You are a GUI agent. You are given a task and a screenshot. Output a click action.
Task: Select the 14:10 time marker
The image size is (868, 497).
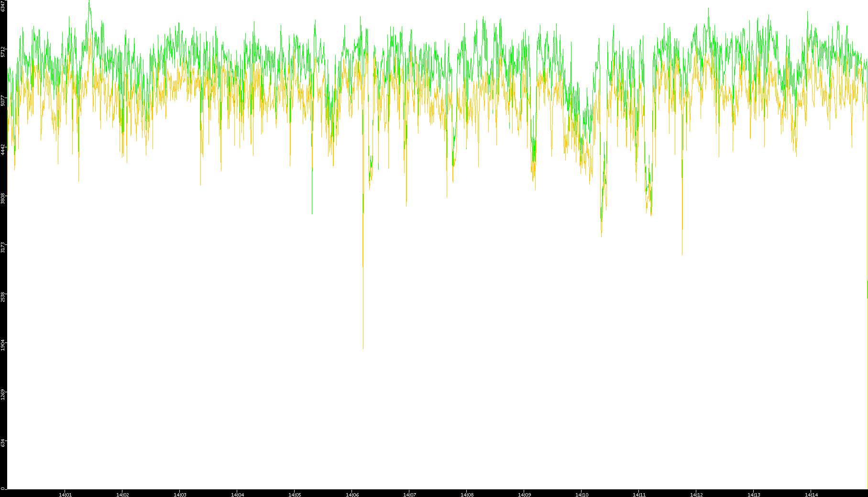tap(582, 494)
